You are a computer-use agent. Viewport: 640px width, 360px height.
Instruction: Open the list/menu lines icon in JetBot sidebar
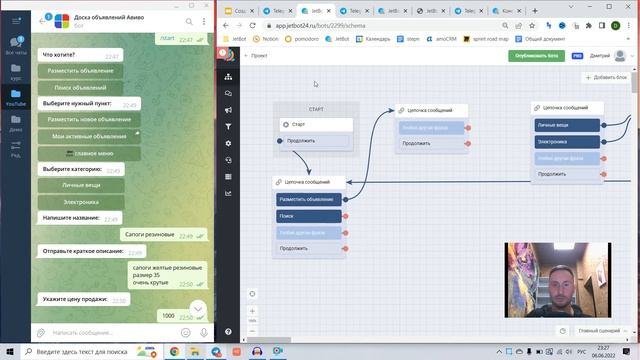point(228,177)
